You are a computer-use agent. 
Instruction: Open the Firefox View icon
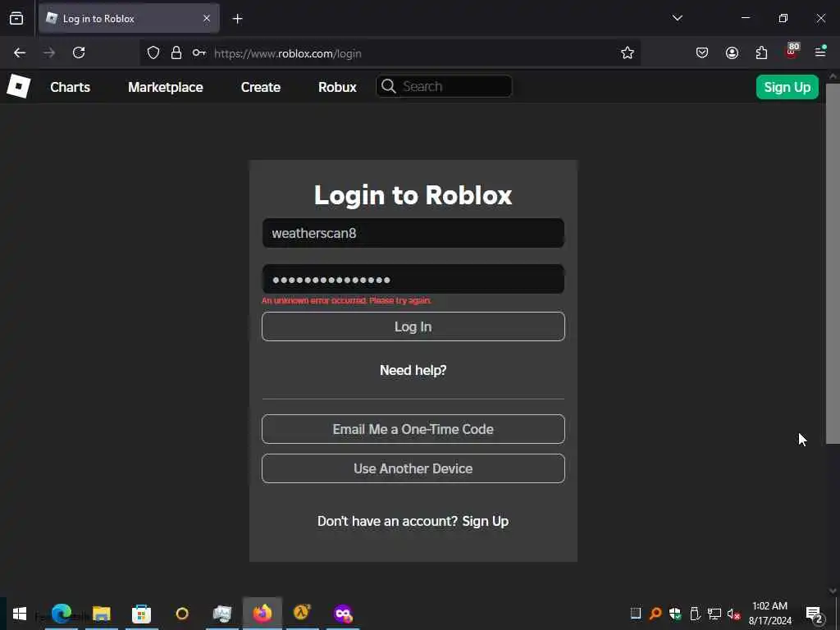[16, 19]
